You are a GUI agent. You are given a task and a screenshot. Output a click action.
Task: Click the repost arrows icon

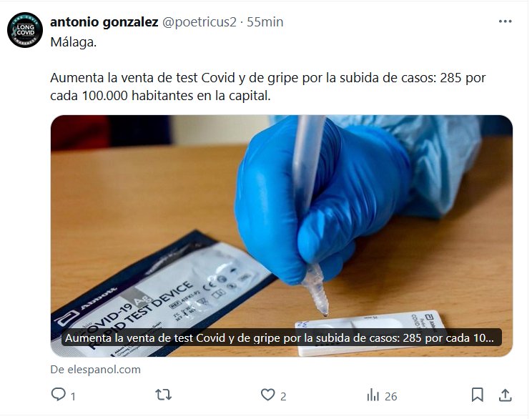pyautogui.click(x=163, y=395)
